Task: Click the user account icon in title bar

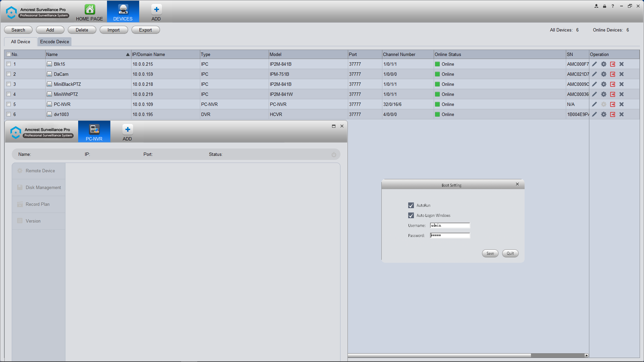Action: pyautogui.click(x=596, y=6)
